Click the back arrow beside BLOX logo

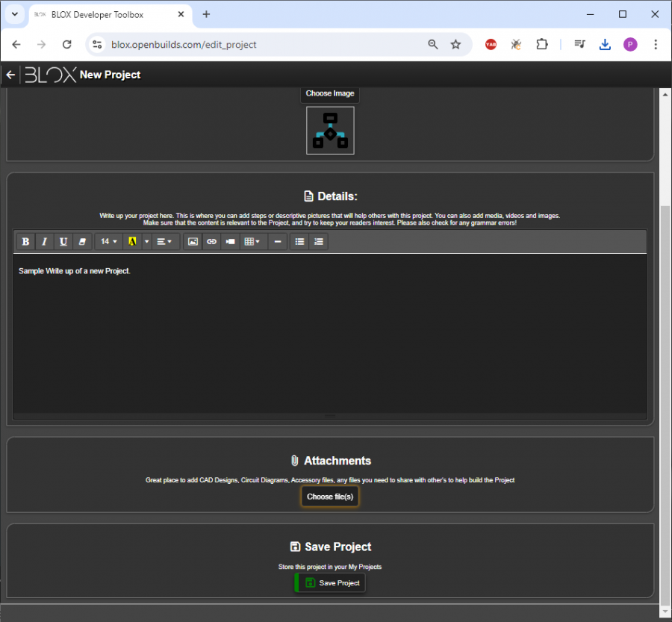coord(10,75)
